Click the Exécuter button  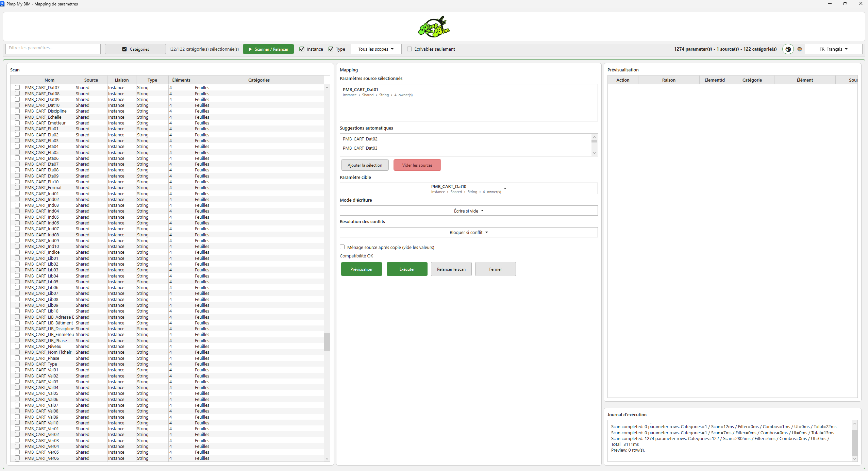[x=407, y=269]
